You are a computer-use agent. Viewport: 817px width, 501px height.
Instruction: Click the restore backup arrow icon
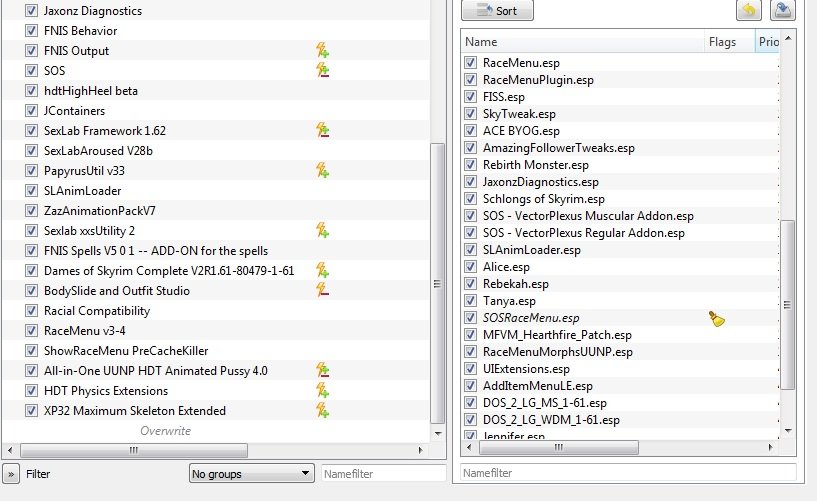748,10
